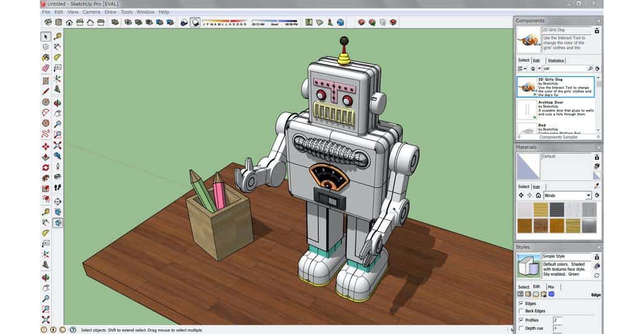The height and width of the screenshot is (334, 644).
Task: Click the Components search field containing car
Action: [x=565, y=69]
